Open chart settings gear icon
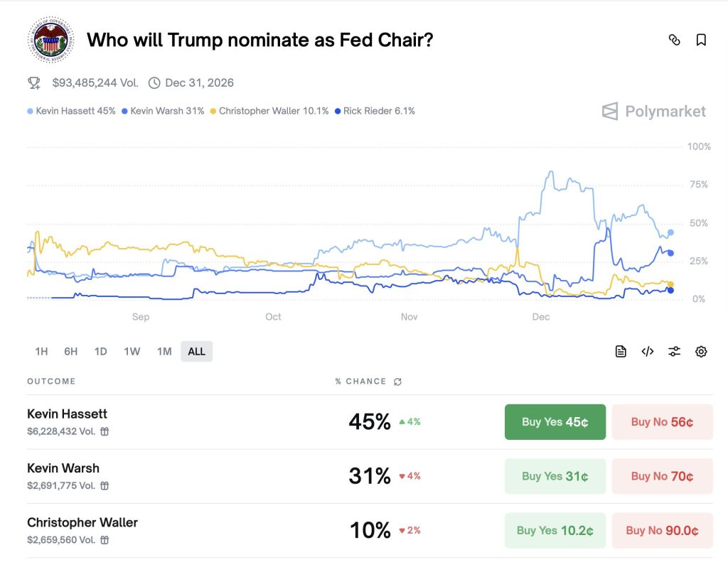 tap(701, 351)
